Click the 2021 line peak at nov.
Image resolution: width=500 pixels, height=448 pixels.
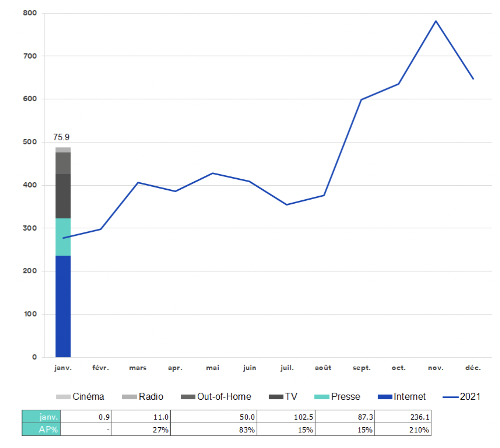click(436, 21)
